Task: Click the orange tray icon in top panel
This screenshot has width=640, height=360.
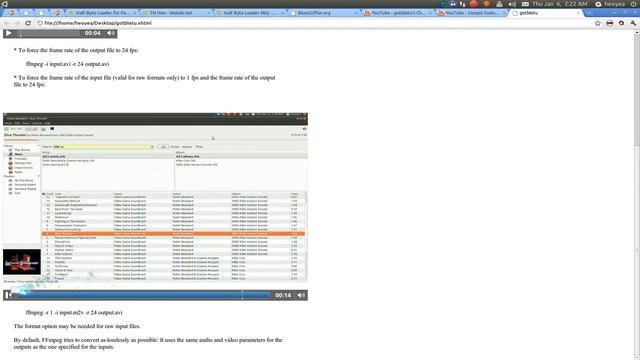Action: (486, 4)
